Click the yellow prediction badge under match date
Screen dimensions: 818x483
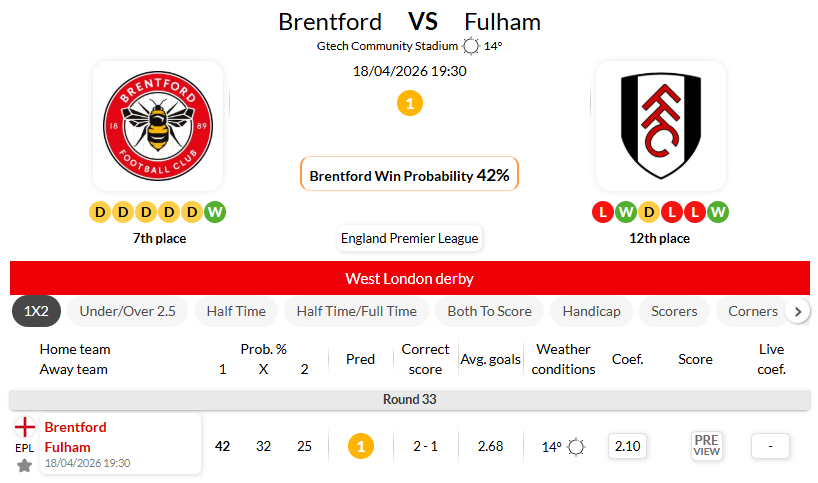click(410, 103)
